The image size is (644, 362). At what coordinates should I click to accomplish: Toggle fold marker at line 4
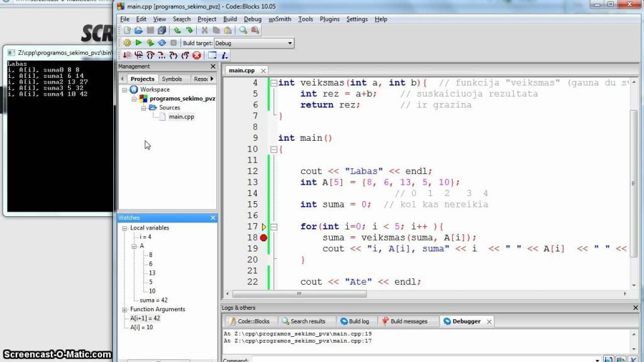tap(274, 83)
